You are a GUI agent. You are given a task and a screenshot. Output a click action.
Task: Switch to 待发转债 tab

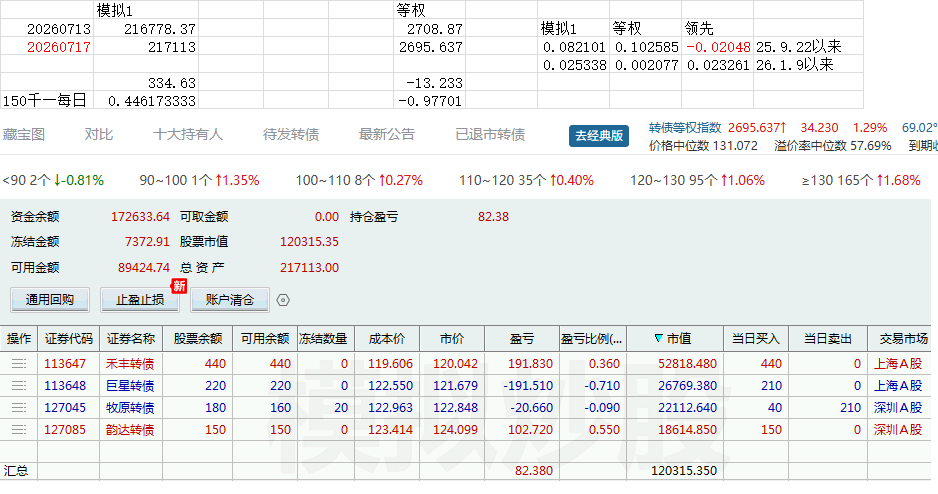tap(291, 135)
